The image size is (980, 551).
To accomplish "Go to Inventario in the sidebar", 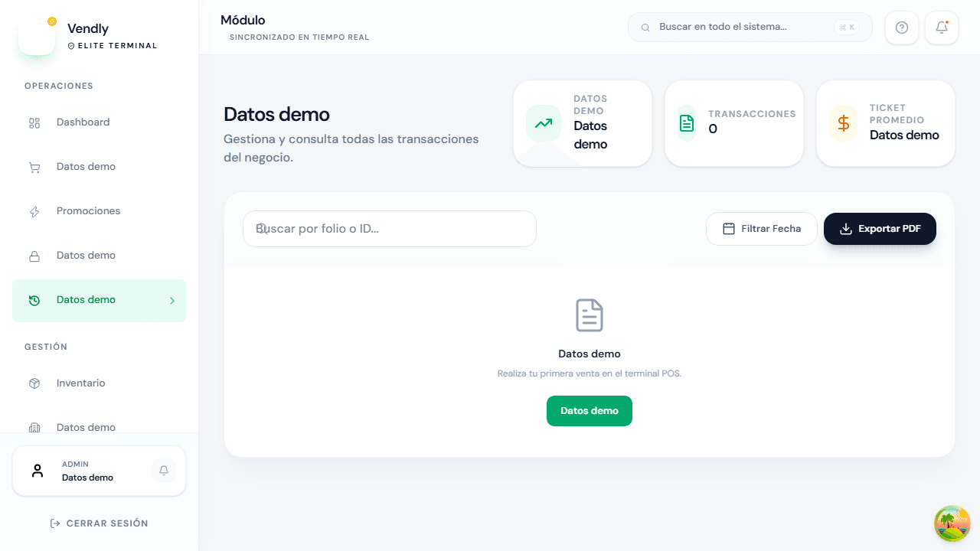I will click(99, 383).
